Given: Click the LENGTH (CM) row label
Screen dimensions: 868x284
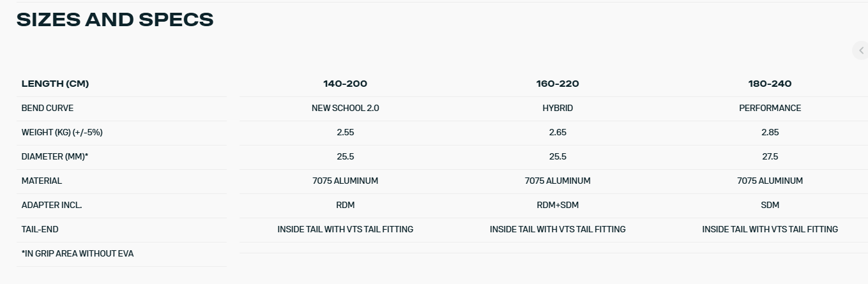Looking at the screenshot, I should coord(55,84).
